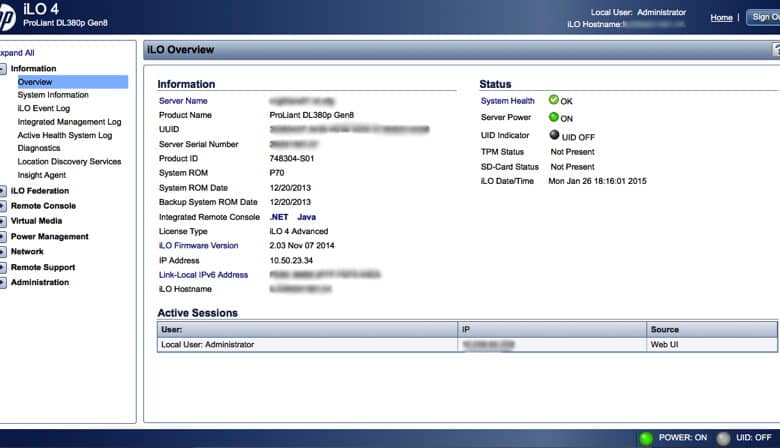Open Location Discovery Services

pyautogui.click(x=69, y=161)
